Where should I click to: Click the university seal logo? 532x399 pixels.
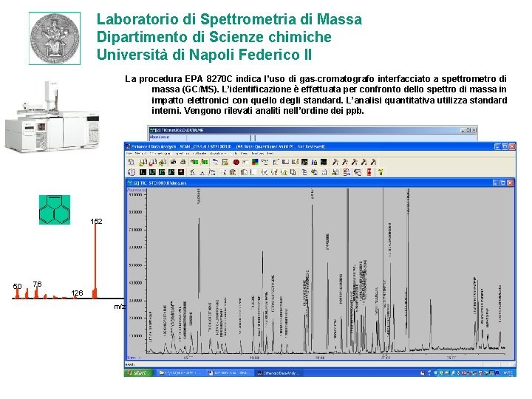pyautogui.click(x=55, y=38)
